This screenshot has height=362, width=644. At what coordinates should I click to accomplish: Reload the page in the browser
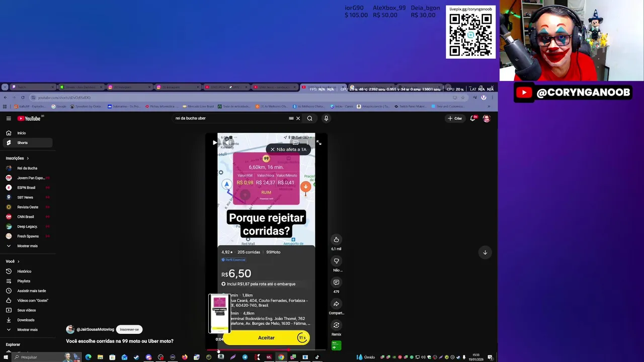tap(22, 98)
